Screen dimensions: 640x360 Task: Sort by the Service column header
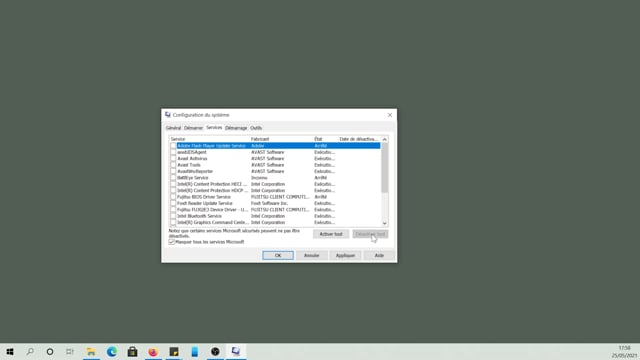click(x=209, y=139)
